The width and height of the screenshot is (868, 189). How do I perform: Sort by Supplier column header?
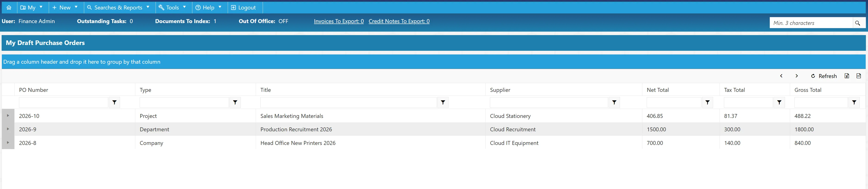tap(500, 90)
